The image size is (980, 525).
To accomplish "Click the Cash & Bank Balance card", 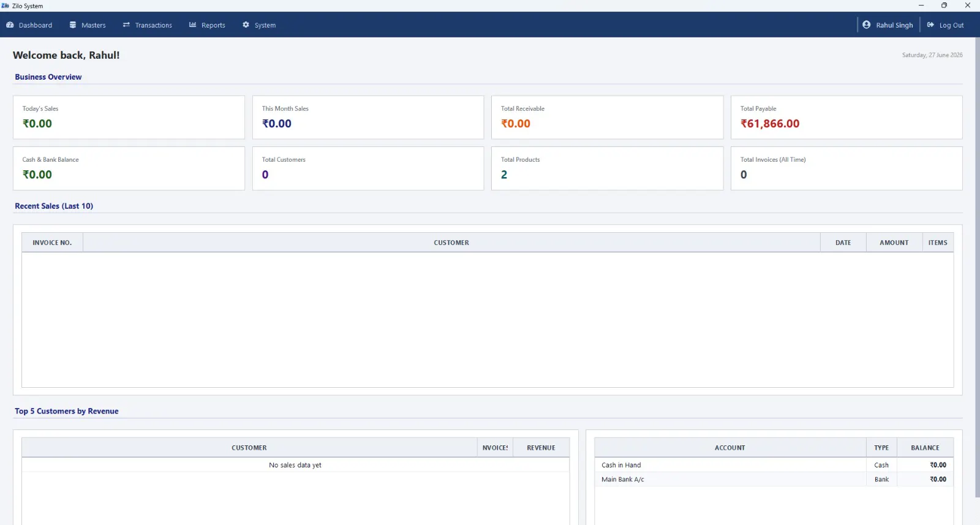I will (129, 168).
